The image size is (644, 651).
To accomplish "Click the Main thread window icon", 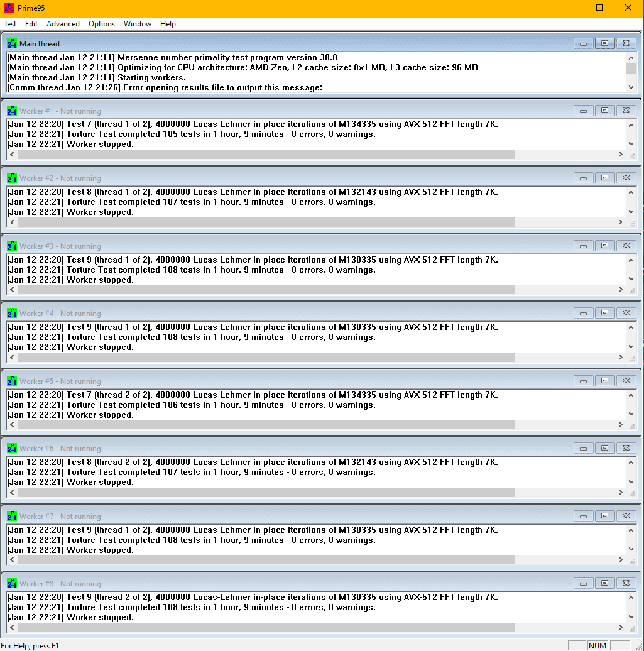I will (12, 43).
